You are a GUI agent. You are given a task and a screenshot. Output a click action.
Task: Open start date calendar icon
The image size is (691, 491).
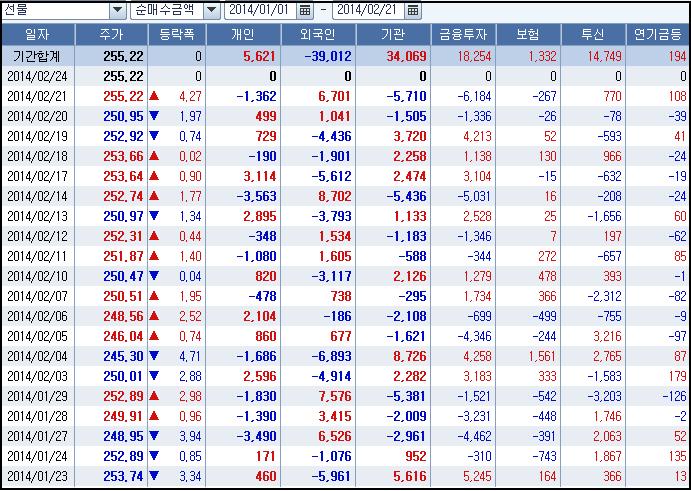(305, 11)
